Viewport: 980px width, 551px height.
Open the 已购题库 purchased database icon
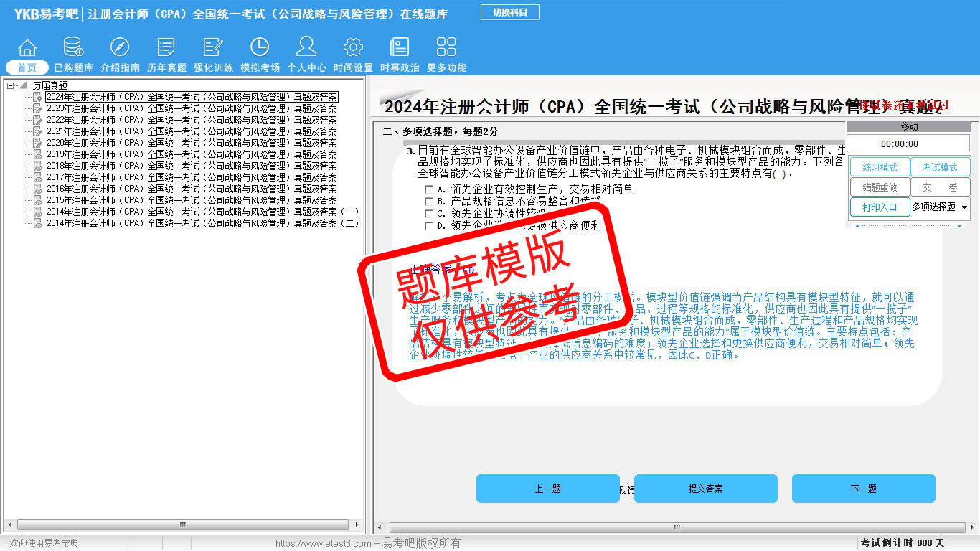(73, 48)
